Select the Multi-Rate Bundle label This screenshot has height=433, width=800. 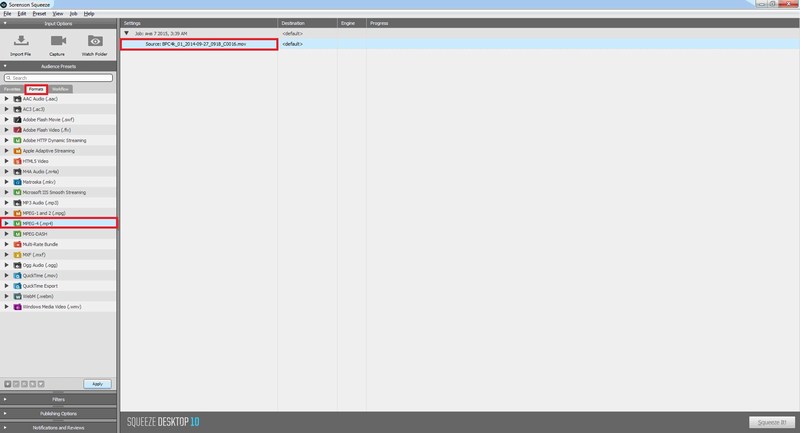coord(40,244)
